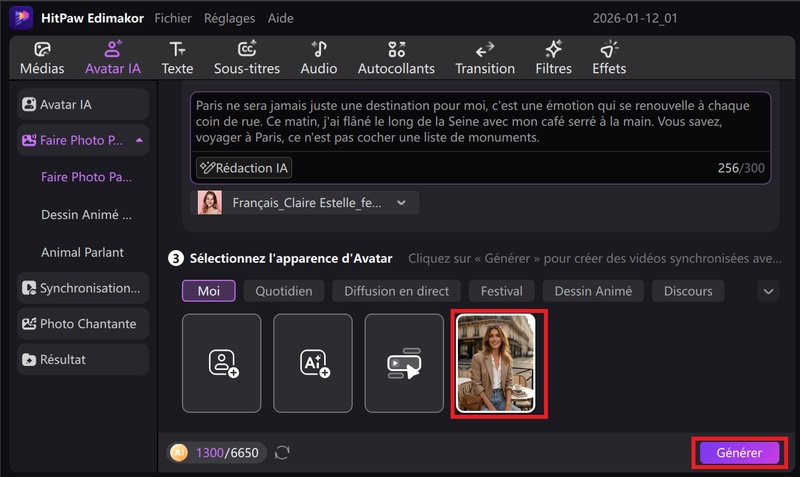Click the Synchronisation sidebar icon
This screenshot has height=477, width=800.
pyautogui.click(x=29, y=288)
